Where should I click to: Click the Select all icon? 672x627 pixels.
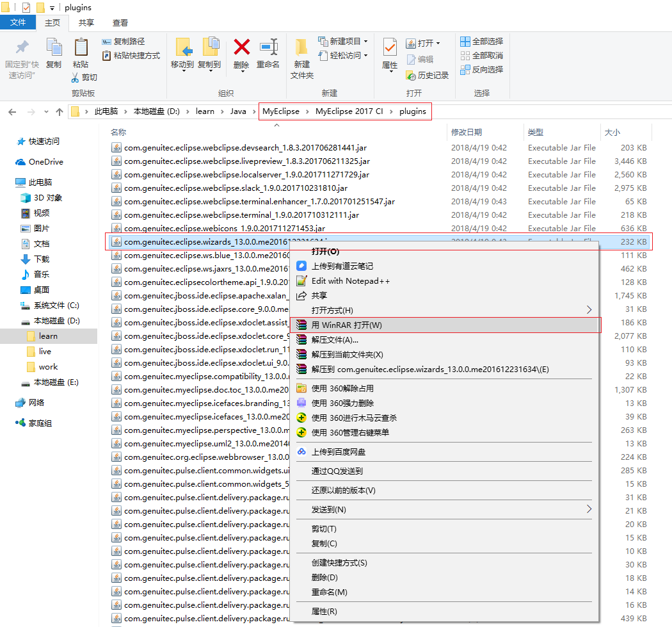(465, 42)
